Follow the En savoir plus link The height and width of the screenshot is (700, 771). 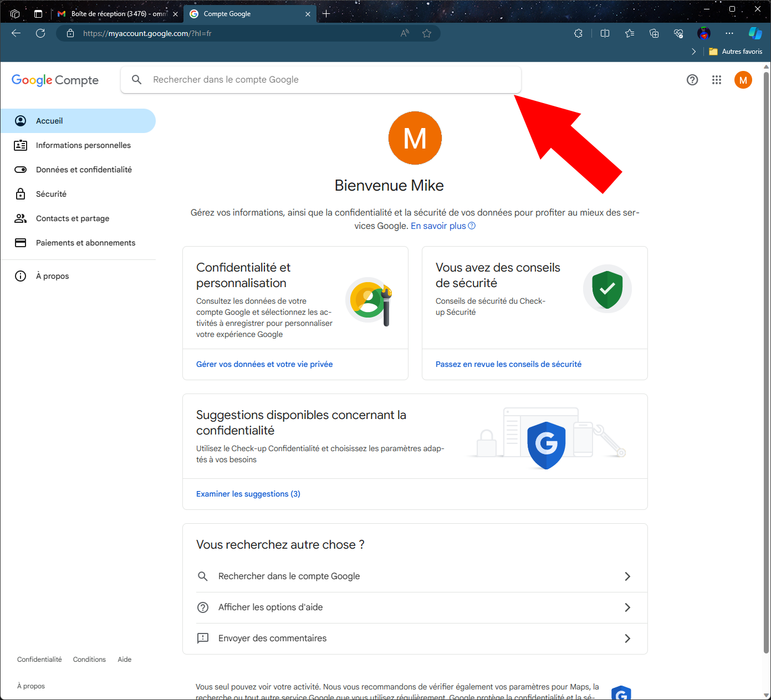[443, 226]
